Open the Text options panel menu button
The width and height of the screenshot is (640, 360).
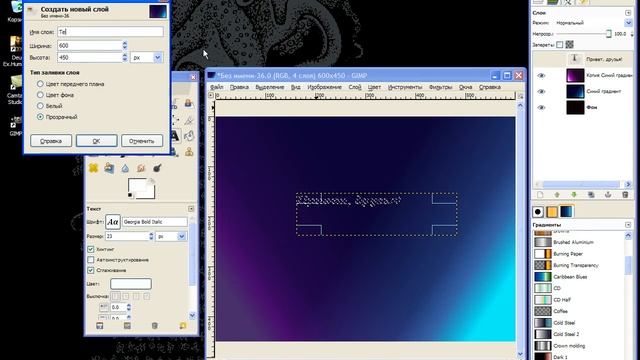pos(191,209)
